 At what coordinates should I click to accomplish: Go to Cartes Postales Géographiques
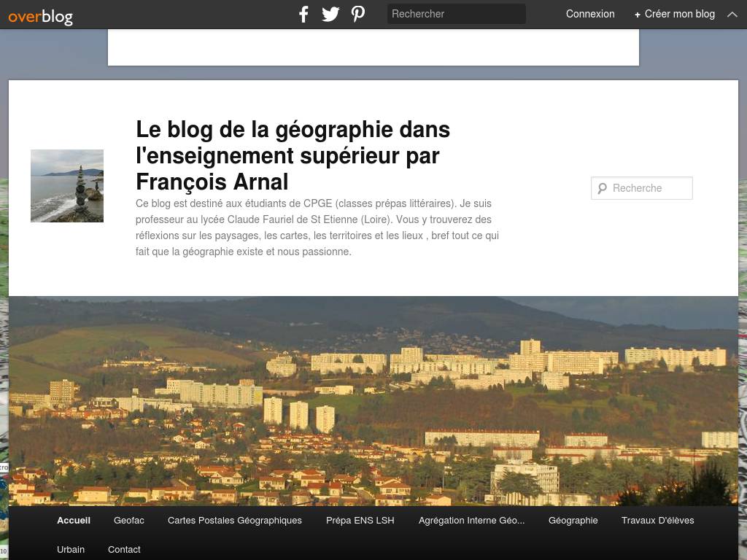234,521
